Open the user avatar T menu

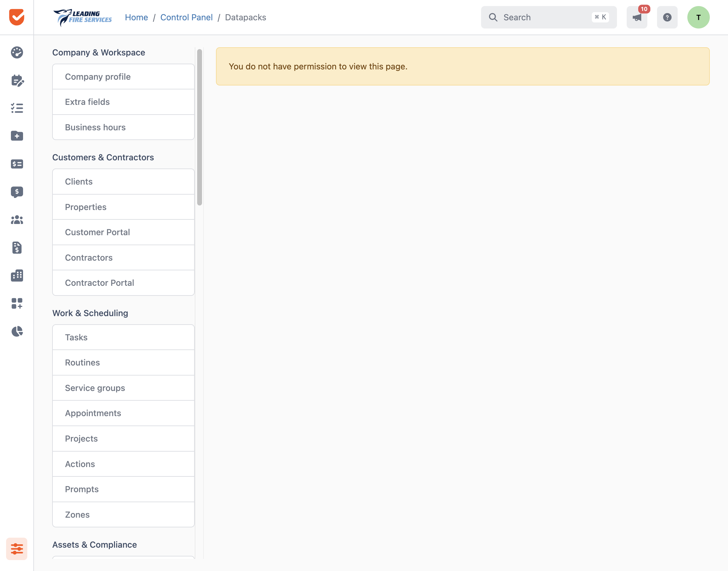(699, 17)
